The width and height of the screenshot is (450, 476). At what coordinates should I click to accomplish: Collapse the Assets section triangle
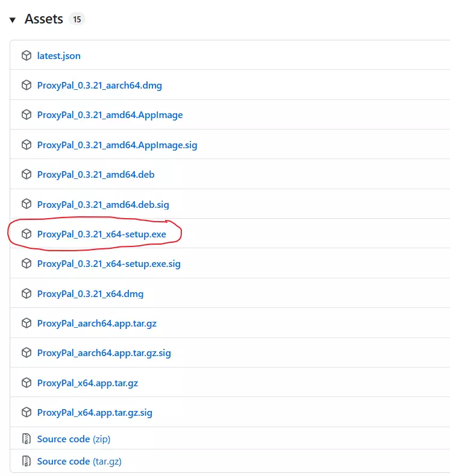[13, 20]
